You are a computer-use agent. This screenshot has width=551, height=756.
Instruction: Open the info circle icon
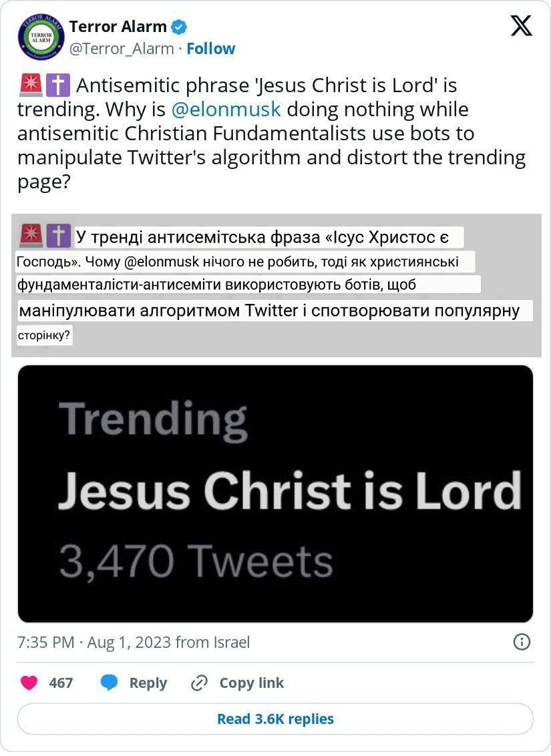point(521,642)
